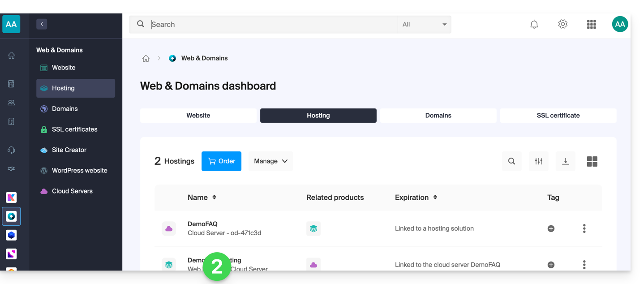Open DemoFAQ three-dot actions menu
Viewport: 644px width, 284px height.
[584, 228]
